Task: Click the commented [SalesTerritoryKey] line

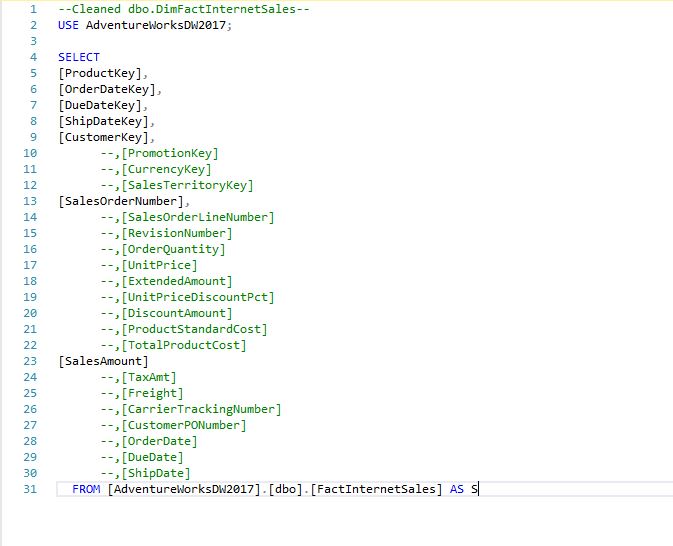Action: (177, 185)
